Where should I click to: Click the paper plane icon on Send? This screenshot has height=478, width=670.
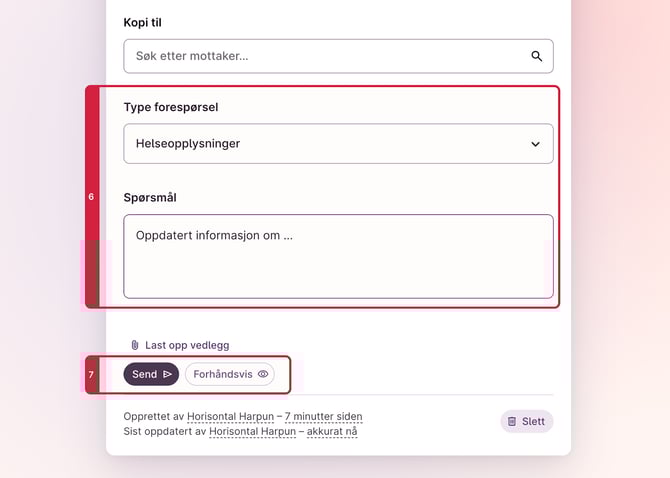click(x=168, y=374)
